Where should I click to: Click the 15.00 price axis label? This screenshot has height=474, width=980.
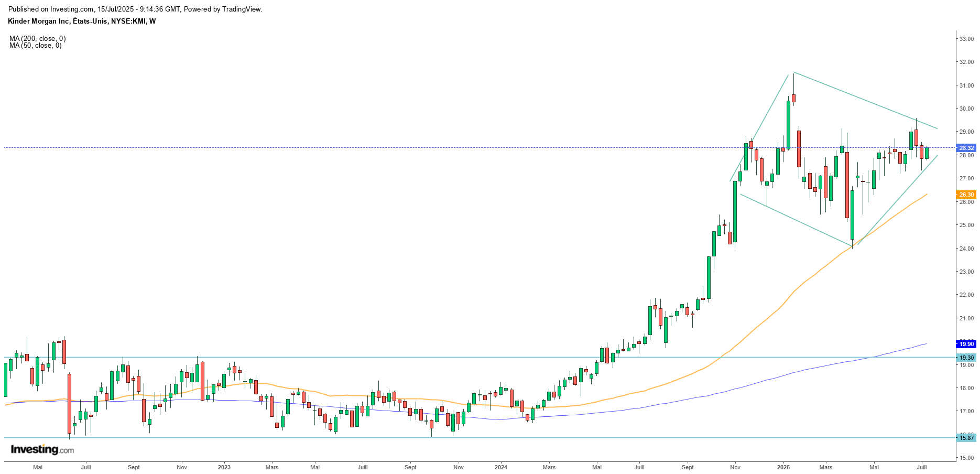[966, 458]
